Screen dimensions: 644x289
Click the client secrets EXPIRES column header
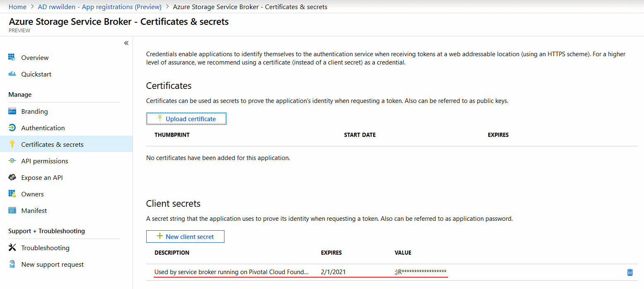[331, 253]
